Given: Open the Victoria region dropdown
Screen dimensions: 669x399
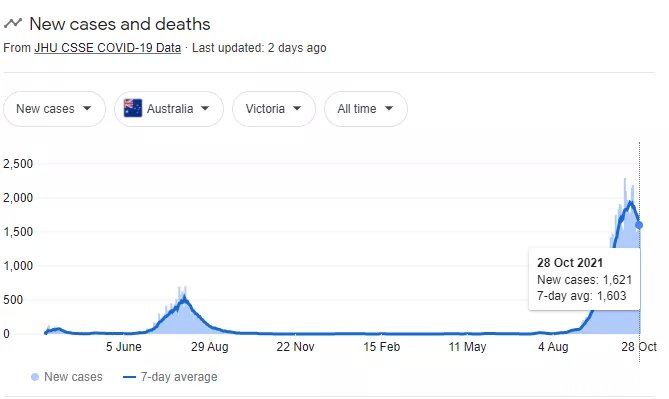Looking at the screenshot, I should pyautogui.click(x=274, y=109).
